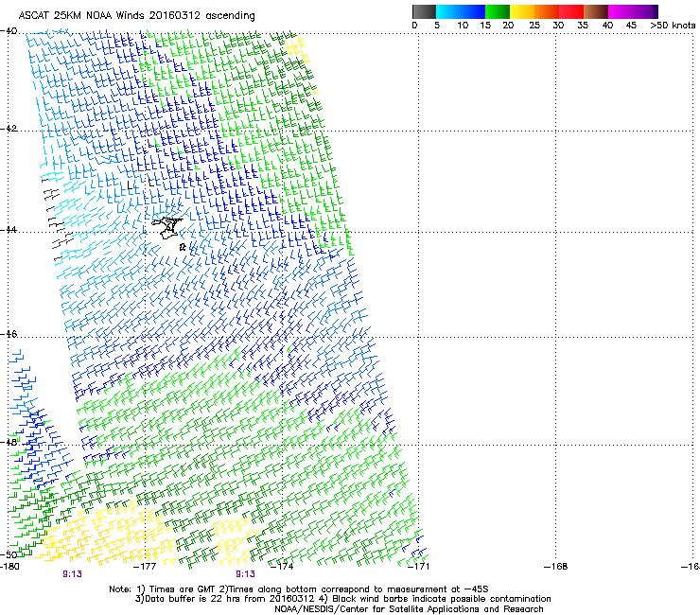Click the '20' legend label
The height and width of the screenshot is (615, 700).
(508, 26)
